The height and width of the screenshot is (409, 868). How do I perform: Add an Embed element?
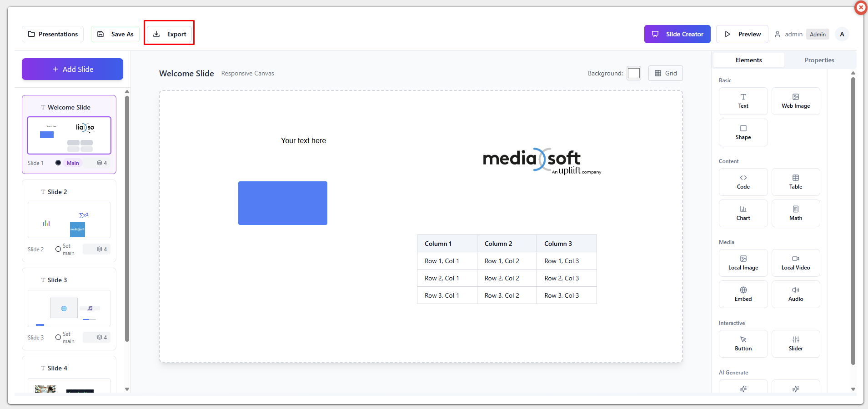coord(743,294)
